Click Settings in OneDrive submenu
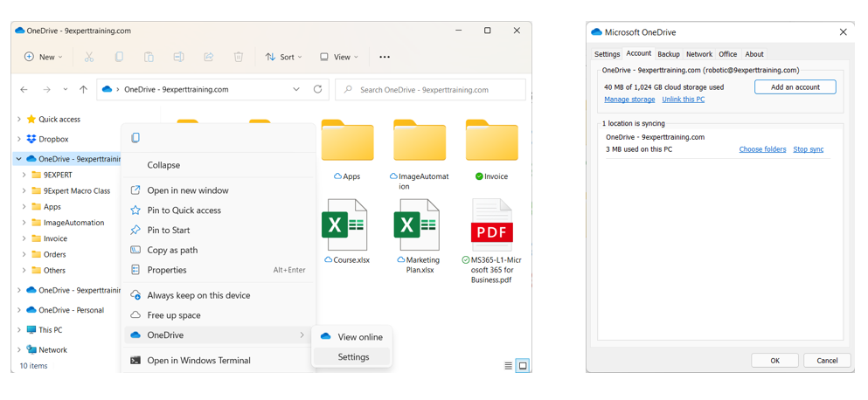 352,357
